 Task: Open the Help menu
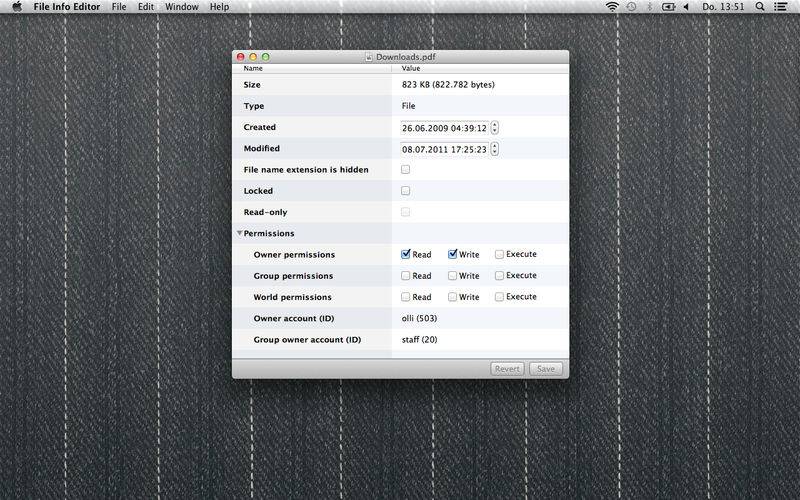coord(219,7)
